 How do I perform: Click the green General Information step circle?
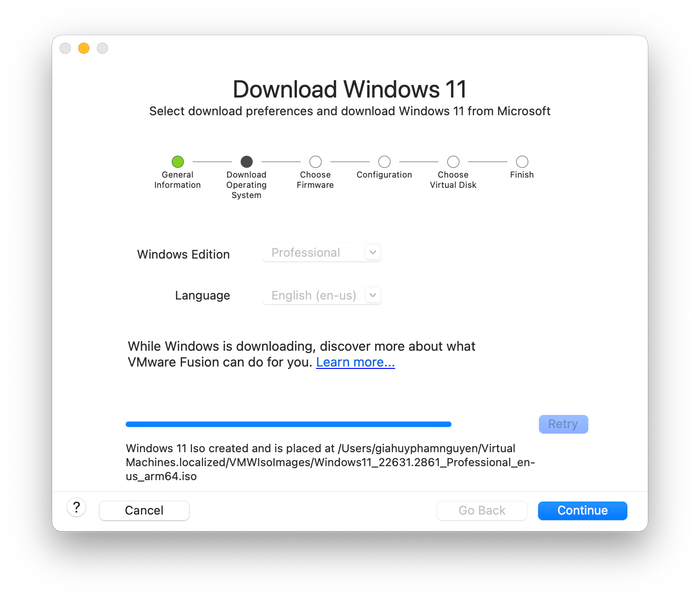point(178,161)
